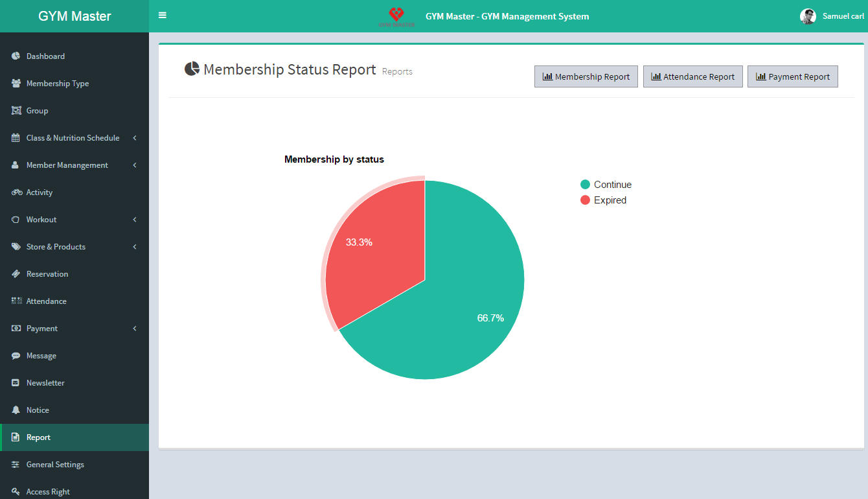Click 'GYM Master - GYM Management System' header text
Image resolution: width=868 pixels, height=499 pixels.
507,16
